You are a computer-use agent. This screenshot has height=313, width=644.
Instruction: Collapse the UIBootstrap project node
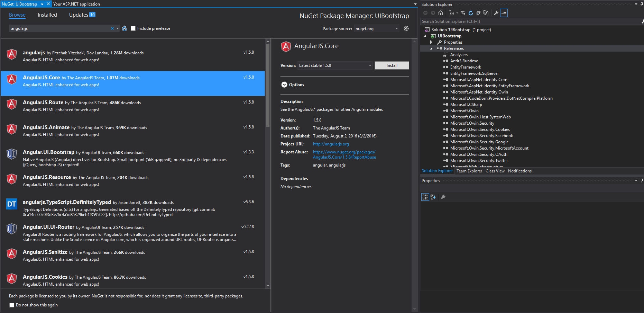pos(425,36)
